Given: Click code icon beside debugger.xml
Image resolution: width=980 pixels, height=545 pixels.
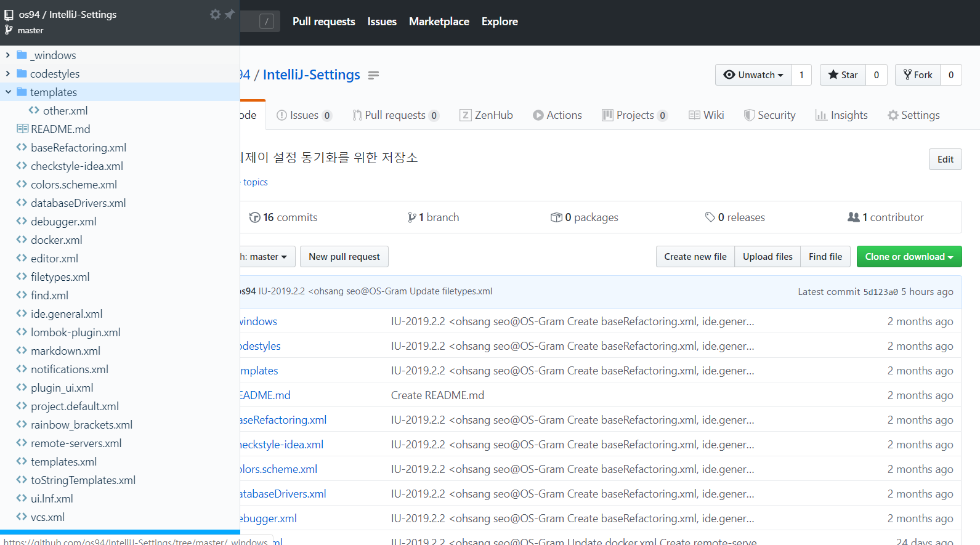Looking at the screenshot, I should click(x=22, y=221).
